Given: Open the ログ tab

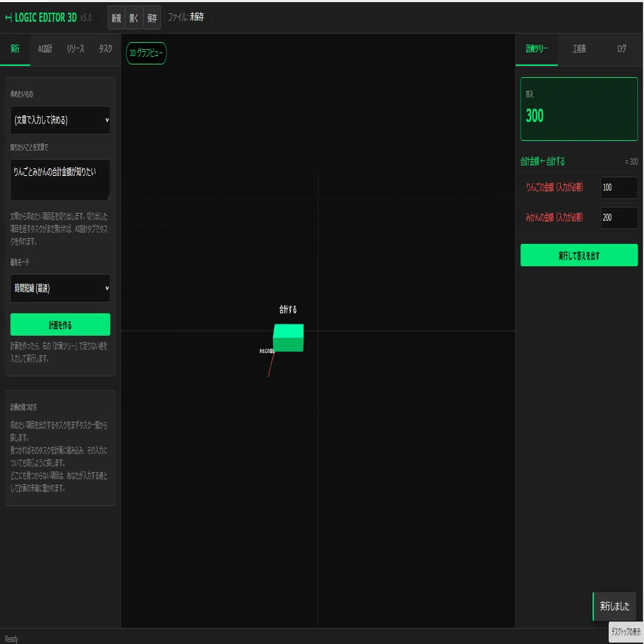Looking at the screenshot, I should [622, 49].
